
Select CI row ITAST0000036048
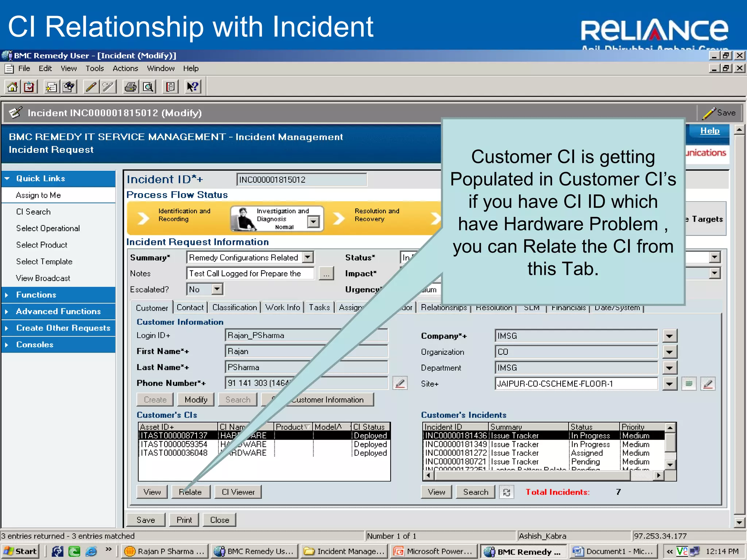264,453
